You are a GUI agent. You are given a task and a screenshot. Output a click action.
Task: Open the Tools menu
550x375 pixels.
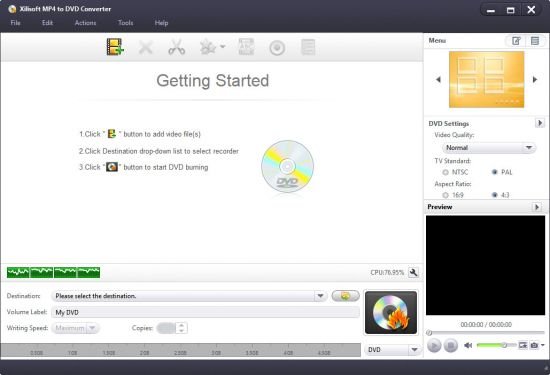[126, 23]
